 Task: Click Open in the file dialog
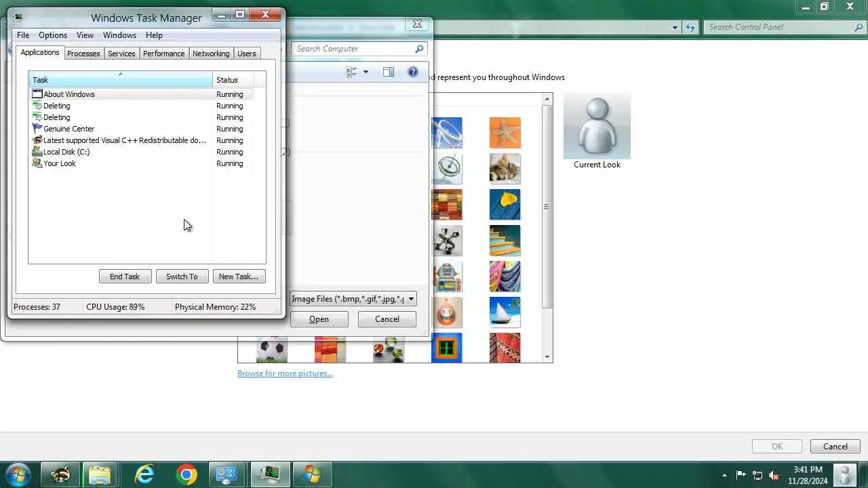coord(319,319)
